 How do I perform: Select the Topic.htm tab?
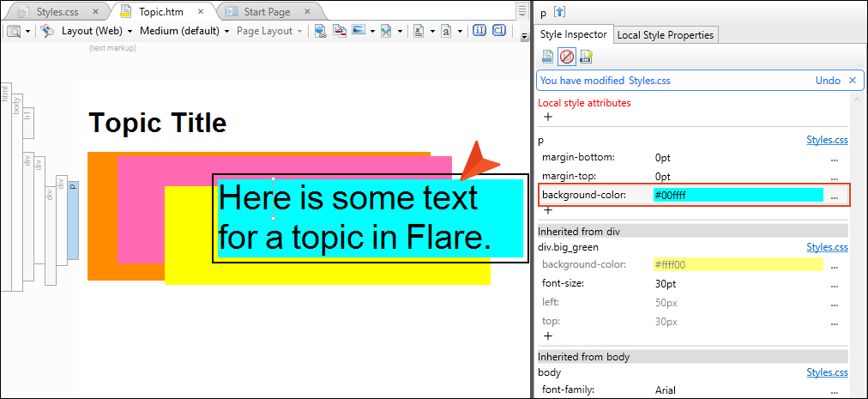[x=160, y=11]
